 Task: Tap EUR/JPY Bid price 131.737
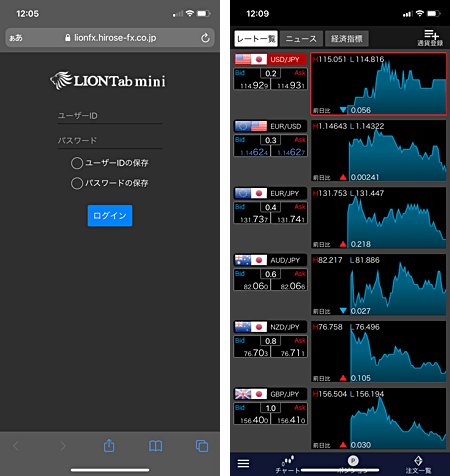(254, 219)
